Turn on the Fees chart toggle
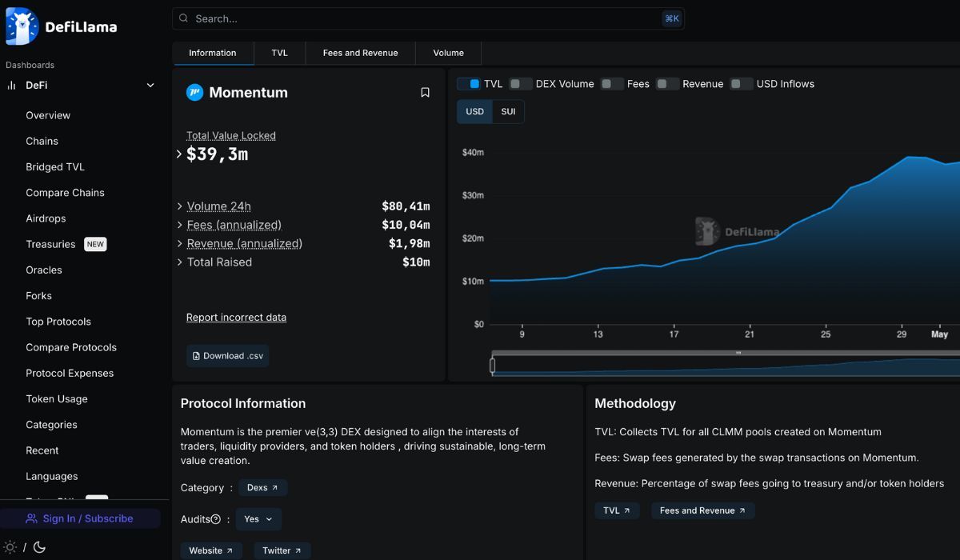Screen dimensions: 960x560 (x=612, y=84)
